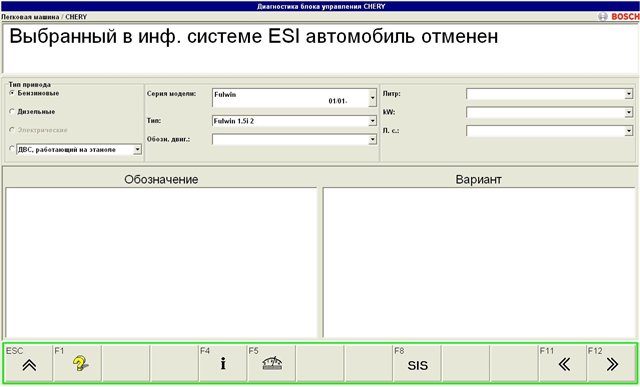Image resolution: width=640 pixels, height=387 pixels.
Task: Click the Вариант column header
Action: pyautogui.click(x=478, y=180)
